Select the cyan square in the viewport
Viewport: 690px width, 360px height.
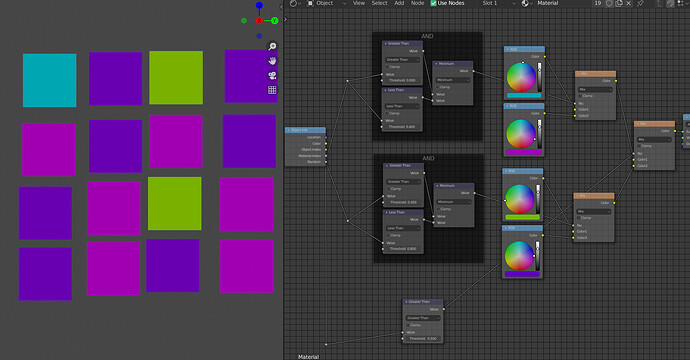tap(50, 81)
